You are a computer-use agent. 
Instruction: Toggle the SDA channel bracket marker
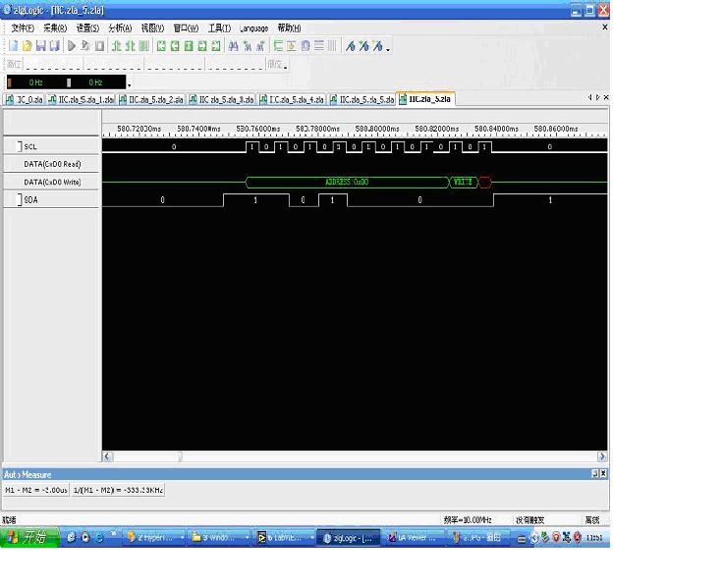[20, 200]
